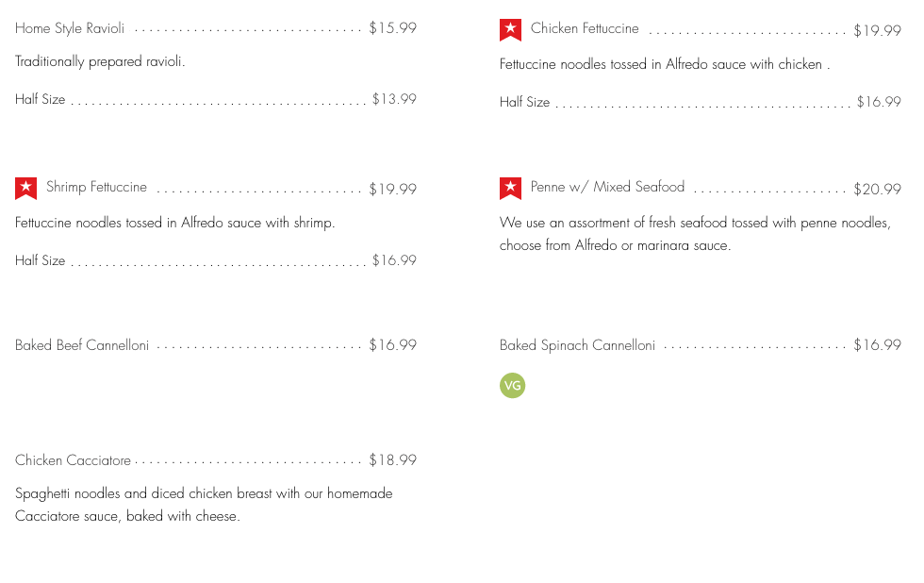Click the $20.99 seafood penne price

point(877,190)
